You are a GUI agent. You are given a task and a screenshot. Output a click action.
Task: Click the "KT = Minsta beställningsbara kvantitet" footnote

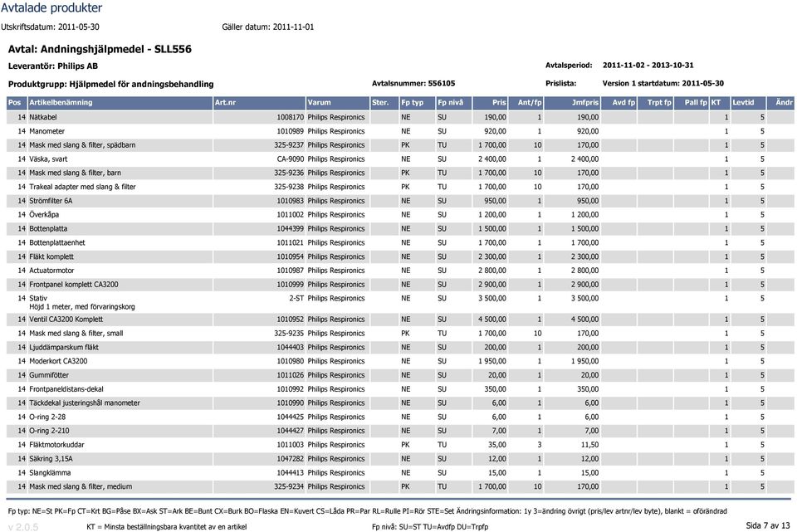pyautogui.click(x=167, y=527)
